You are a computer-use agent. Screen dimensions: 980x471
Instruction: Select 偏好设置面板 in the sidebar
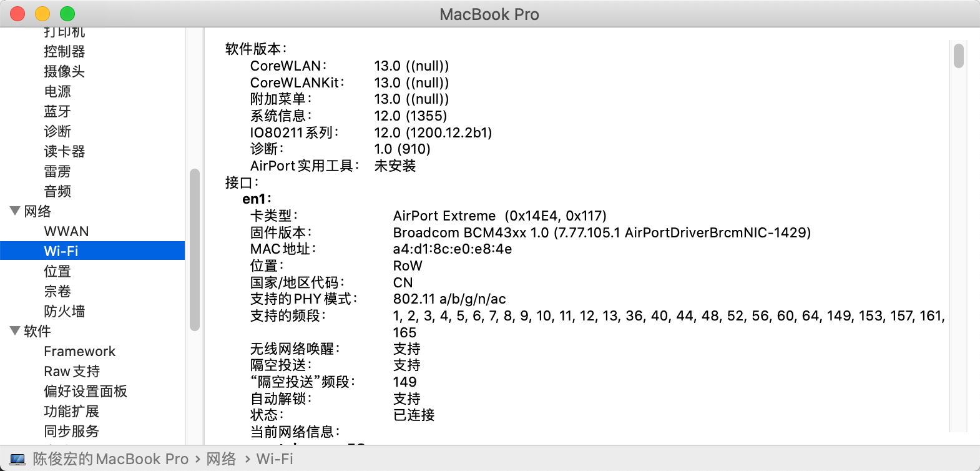click(x=86, y=391)
